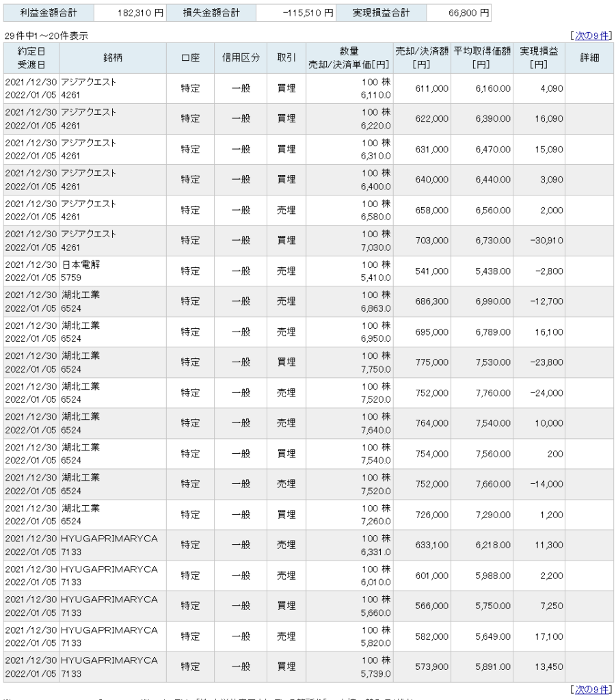Screen dimensions: 616x700
Task: Click the 口座 column header
Action: tap(190, 58)
